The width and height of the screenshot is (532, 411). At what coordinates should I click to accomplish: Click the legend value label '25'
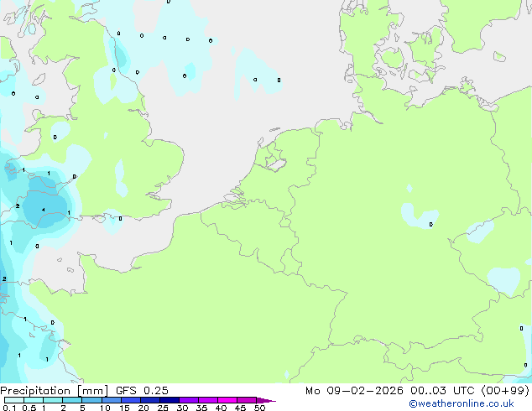[163, 408]
